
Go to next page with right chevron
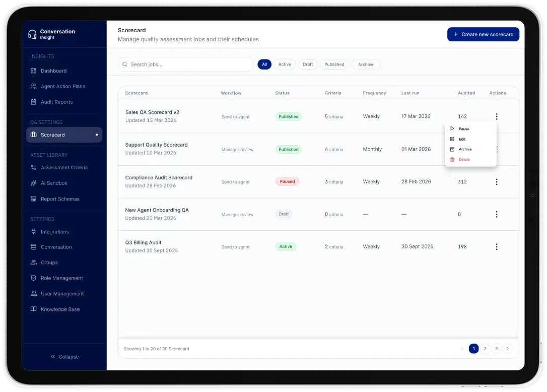[508, 348]
